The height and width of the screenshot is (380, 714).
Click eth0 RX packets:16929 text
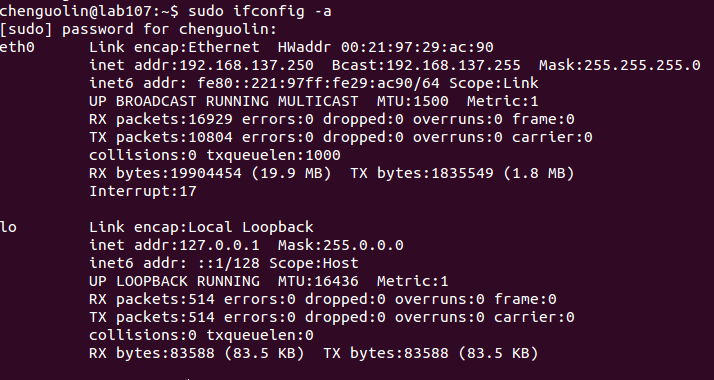(161, 119)
